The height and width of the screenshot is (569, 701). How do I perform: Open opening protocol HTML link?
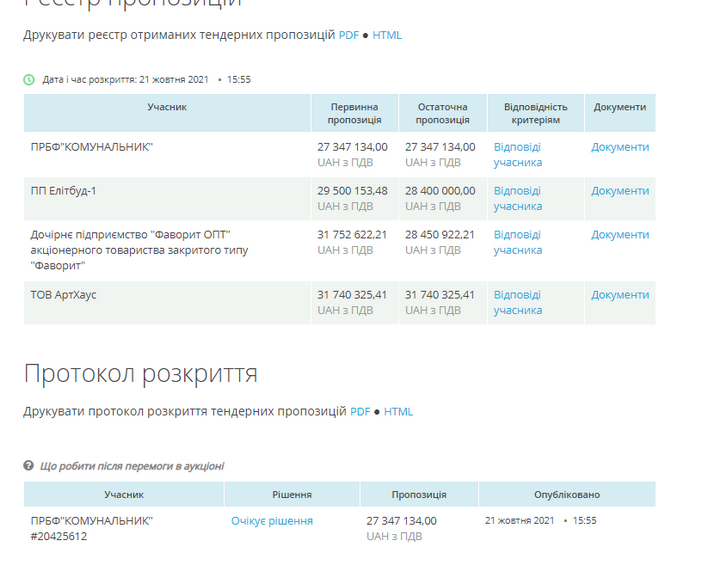398,412
